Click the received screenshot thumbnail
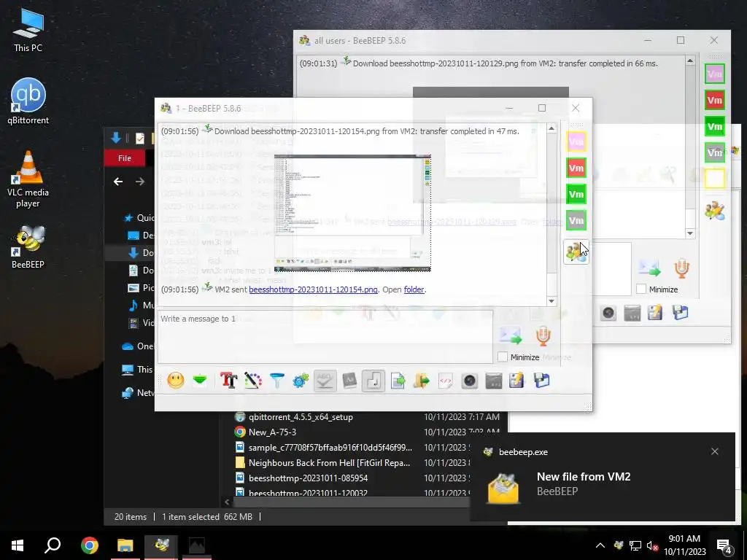Viewport: 747px width, 560px height. click(x=352, y=213)
